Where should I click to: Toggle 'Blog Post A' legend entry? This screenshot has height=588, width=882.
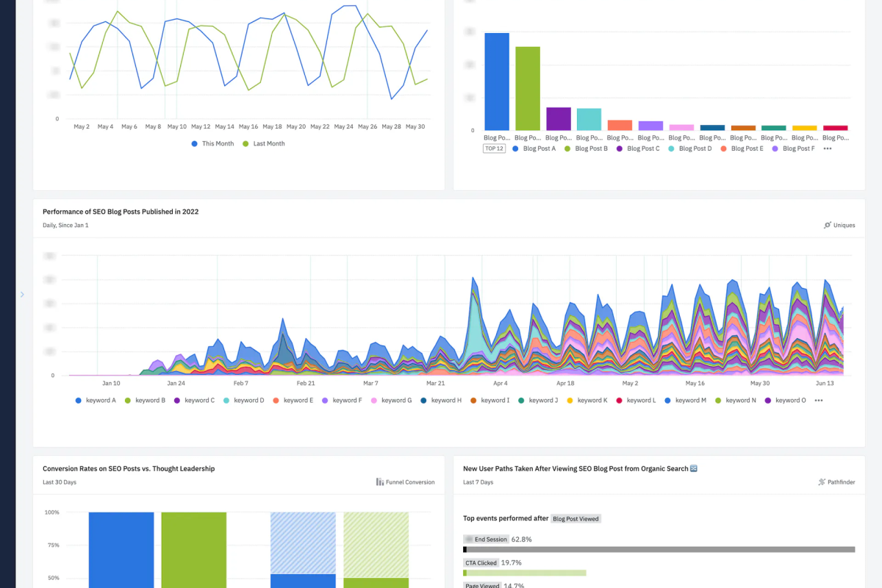click(x=534, y=148)
